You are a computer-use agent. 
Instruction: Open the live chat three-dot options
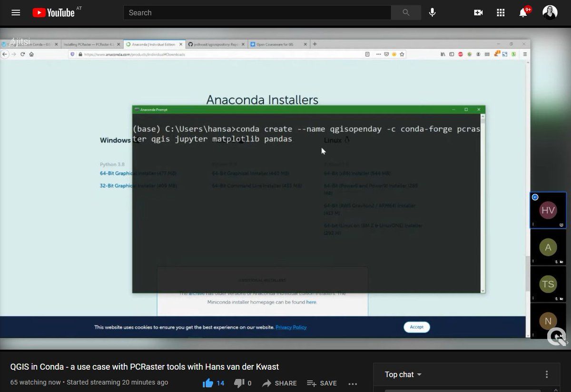547,374
